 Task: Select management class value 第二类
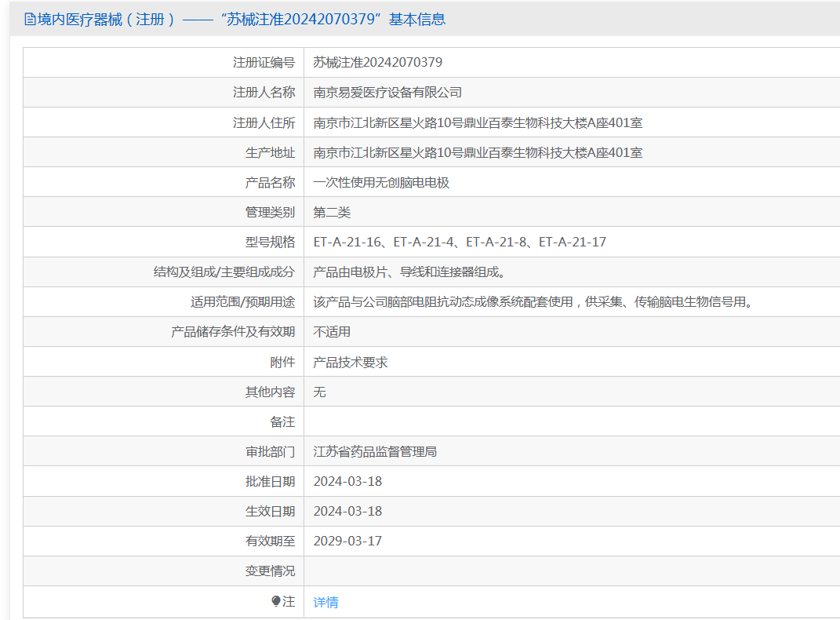332,212
